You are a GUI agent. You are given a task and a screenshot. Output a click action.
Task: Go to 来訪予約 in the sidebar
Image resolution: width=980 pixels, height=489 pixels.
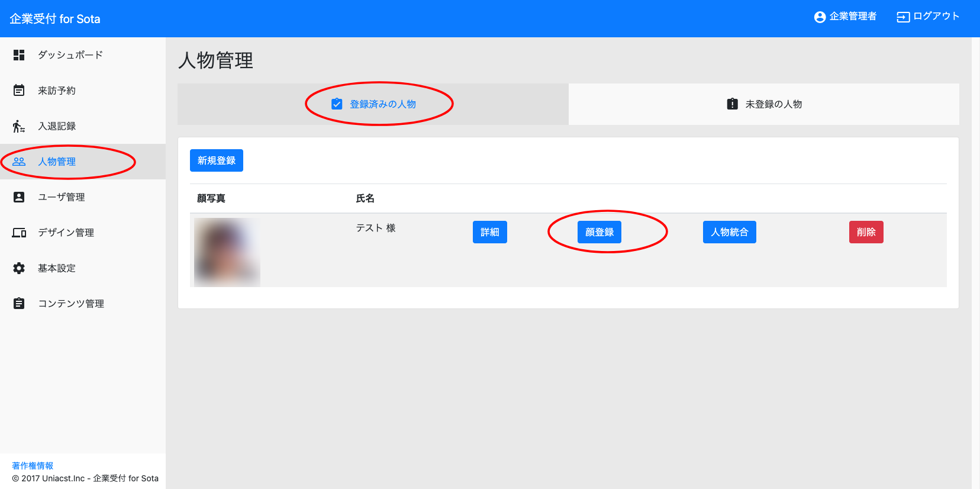tap(83, 91)
